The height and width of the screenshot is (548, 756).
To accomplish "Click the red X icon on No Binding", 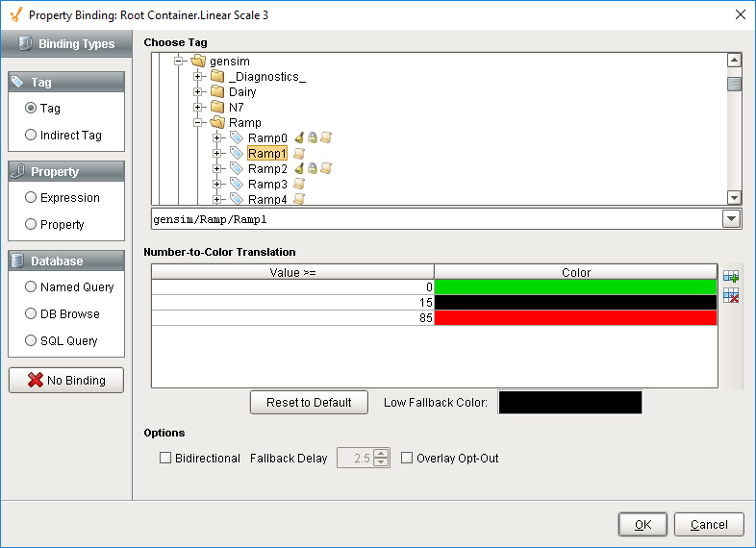I will [x=36, y=380].
